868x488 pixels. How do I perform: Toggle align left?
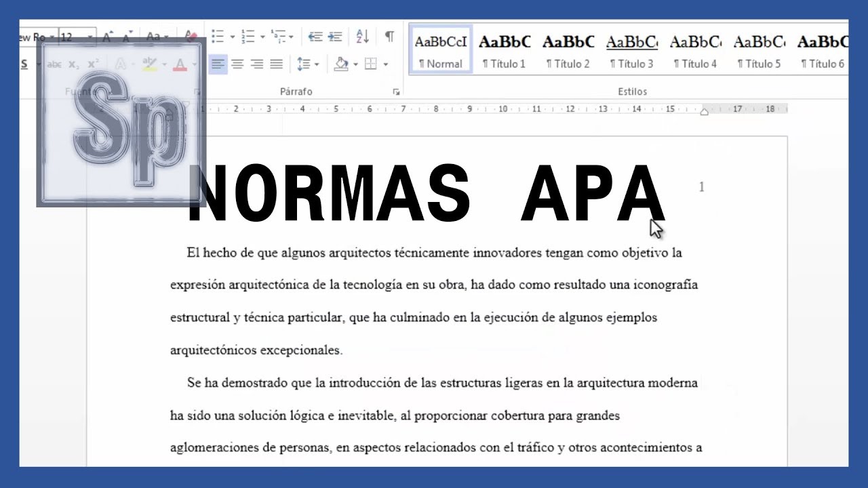[x=218, y=64]
